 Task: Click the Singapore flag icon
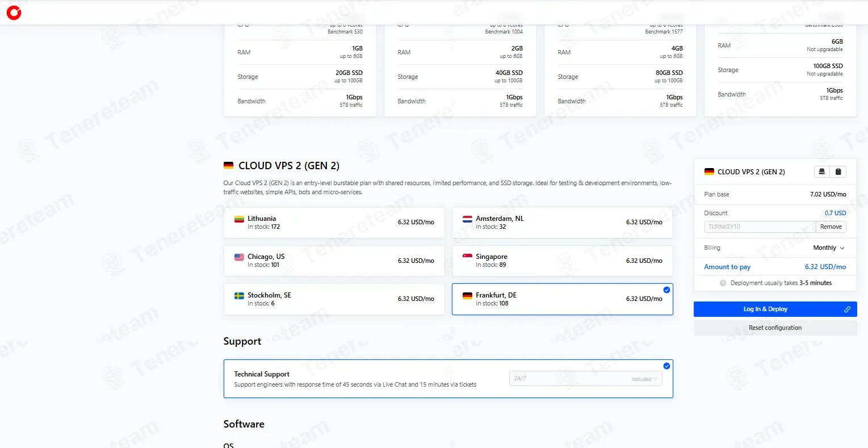click(x=467, y=257)
